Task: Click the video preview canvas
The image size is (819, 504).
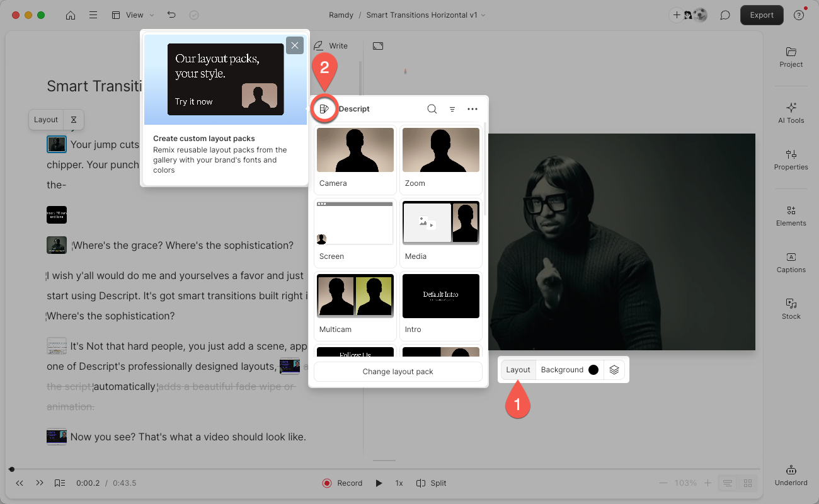Action: pos(622,242)
